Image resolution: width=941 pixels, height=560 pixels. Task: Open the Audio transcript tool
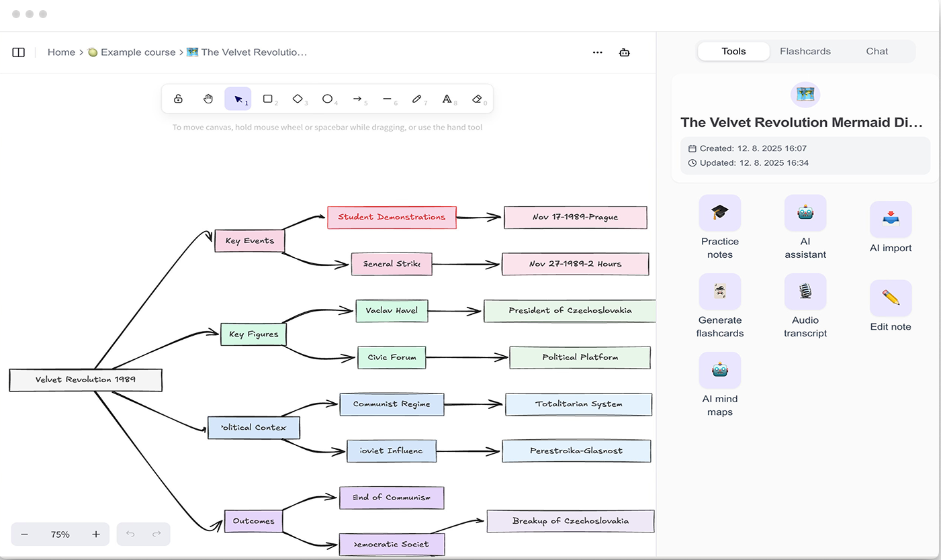[x=805, y=306]
